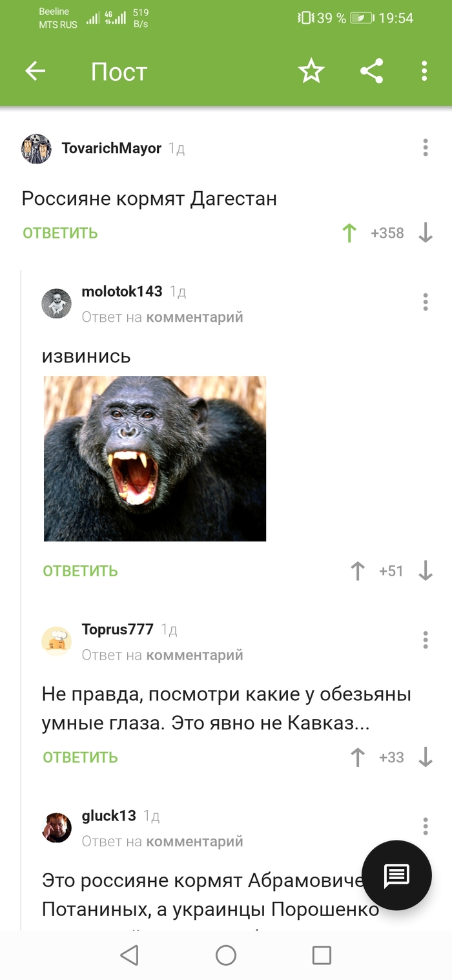Tap Android home navigation button
Viewport: 452px width, 980px height.
click(225, 955)
